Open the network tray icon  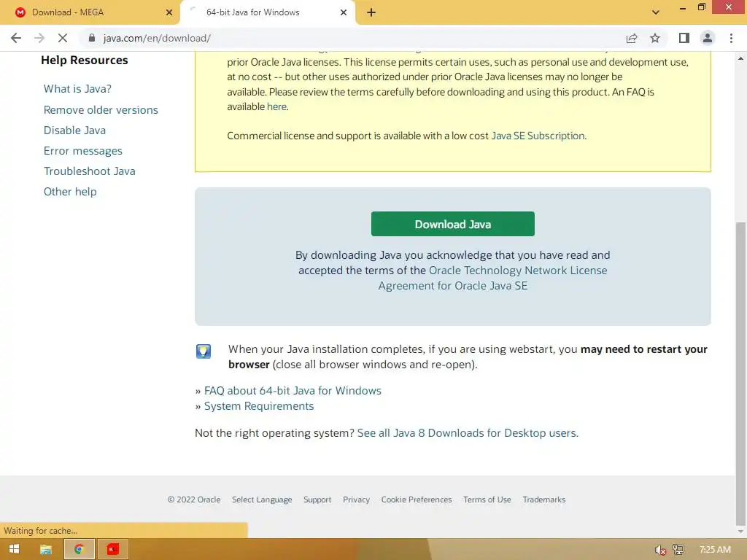click(678, 550)
